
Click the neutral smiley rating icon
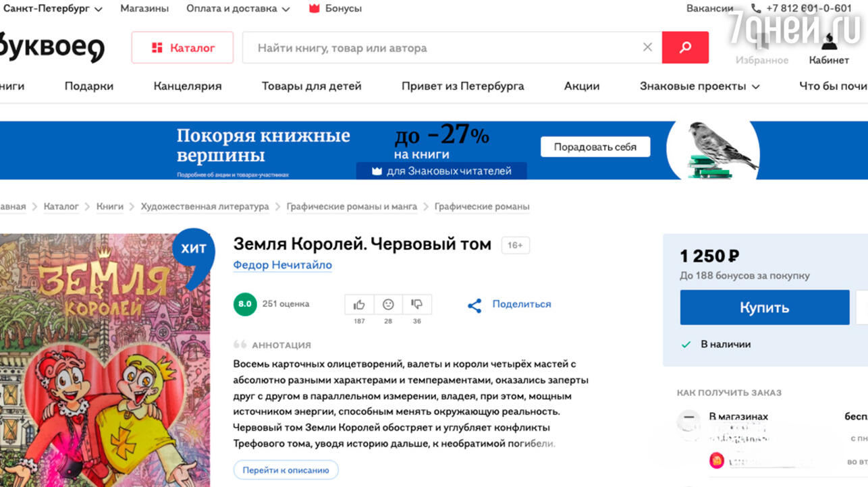388,305
